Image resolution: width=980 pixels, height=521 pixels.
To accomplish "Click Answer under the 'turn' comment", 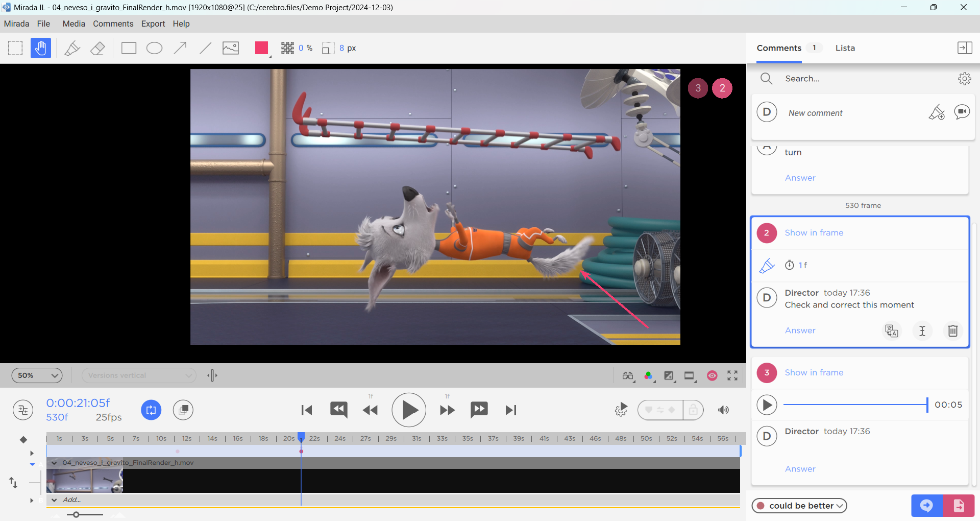I will [x=800, y=178].
